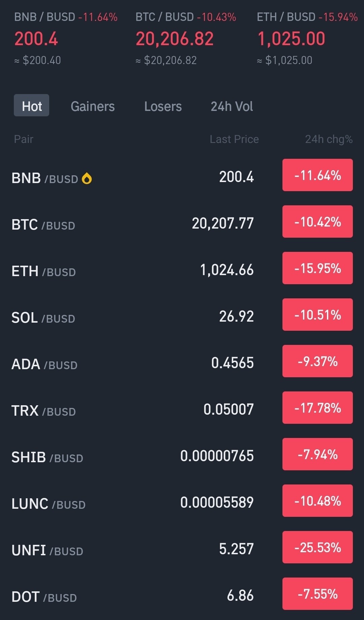Screen dimensions: 364x620
Task: Tap ADA/BUSD -9.37% change badge
Action: (317, 361)
